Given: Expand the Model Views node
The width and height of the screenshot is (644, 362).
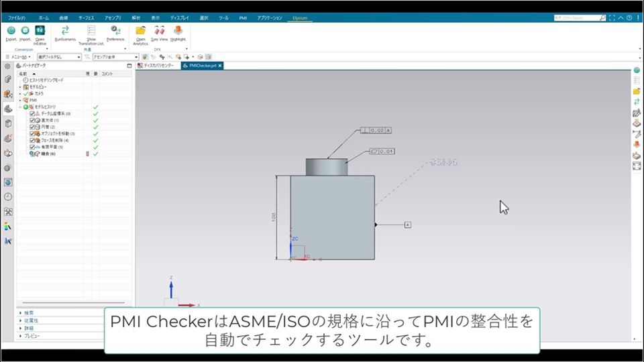Looking at the screenshot, I should [20, 87].
